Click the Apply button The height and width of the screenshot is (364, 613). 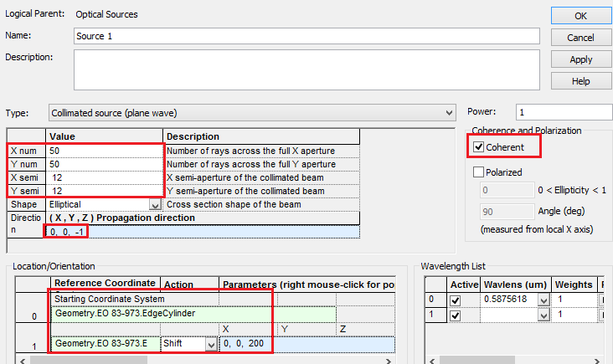point(581,59)
